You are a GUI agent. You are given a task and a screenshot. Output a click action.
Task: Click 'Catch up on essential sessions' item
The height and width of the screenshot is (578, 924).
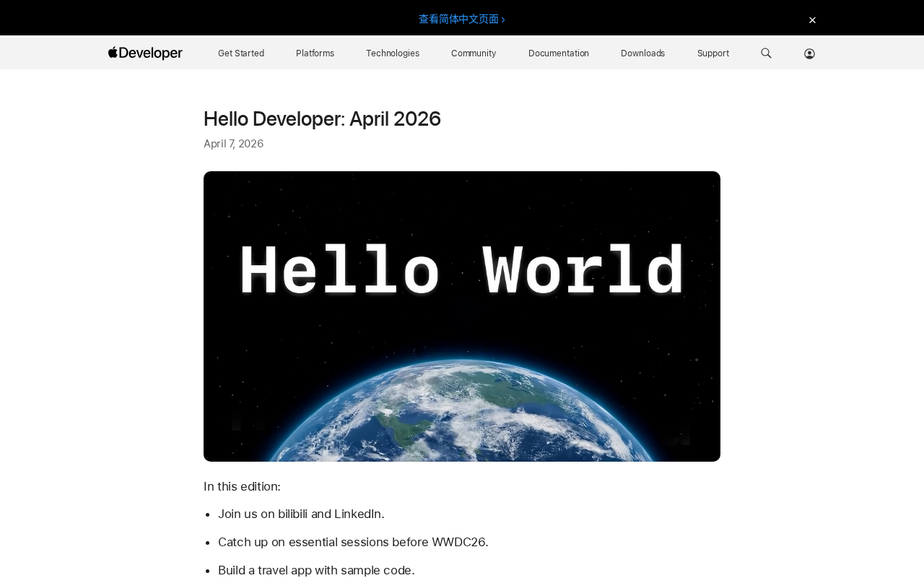[353, 542]
